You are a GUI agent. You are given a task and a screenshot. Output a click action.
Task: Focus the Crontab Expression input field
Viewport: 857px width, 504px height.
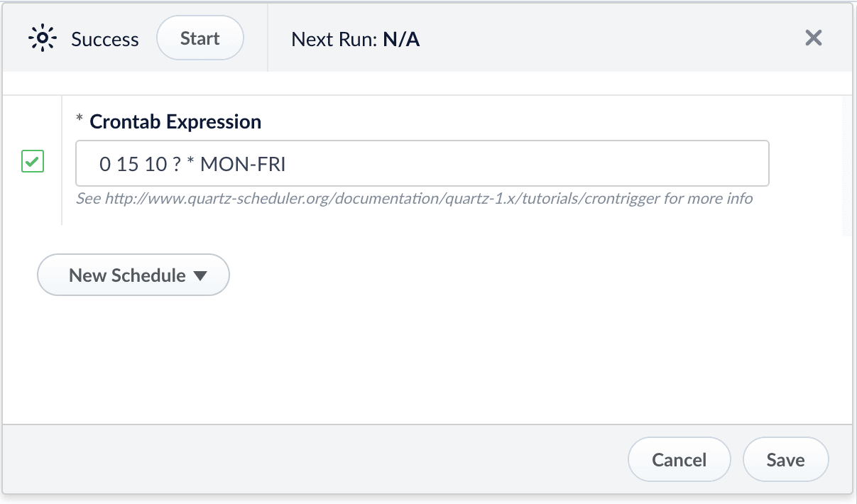pyautogui.click(x=422, y=164)
